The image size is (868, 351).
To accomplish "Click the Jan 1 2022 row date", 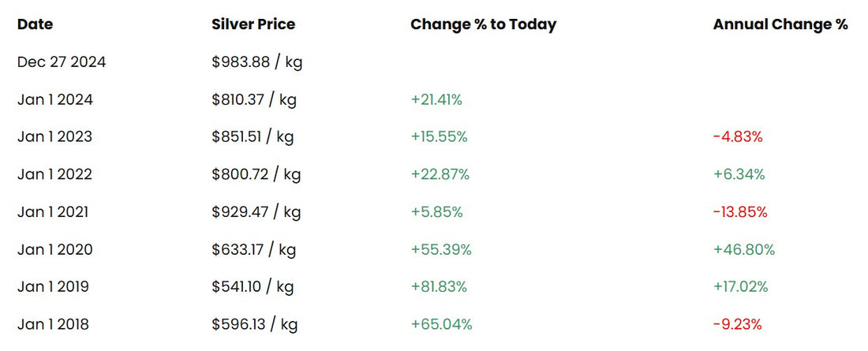I will coord(54,174).
